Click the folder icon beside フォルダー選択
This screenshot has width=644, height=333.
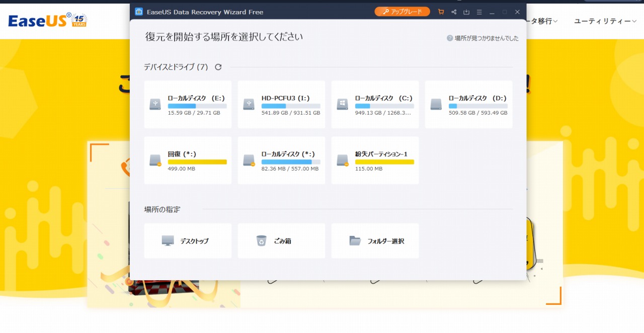(x=355, y=241)
